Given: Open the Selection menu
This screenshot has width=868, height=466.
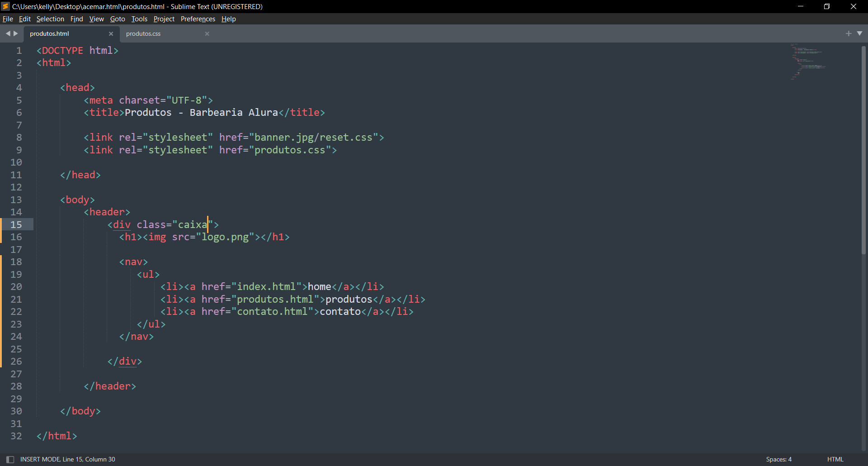Looking at the screenshot, I should point(50,19).
